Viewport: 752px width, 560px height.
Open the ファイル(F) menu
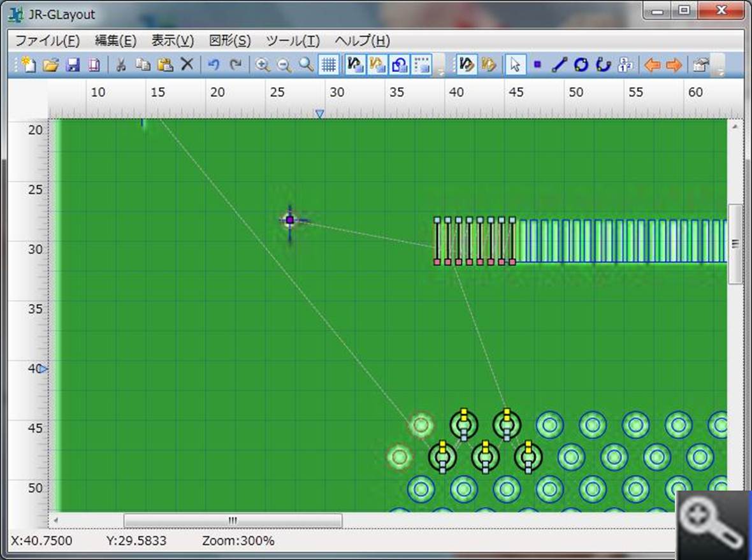47,41
